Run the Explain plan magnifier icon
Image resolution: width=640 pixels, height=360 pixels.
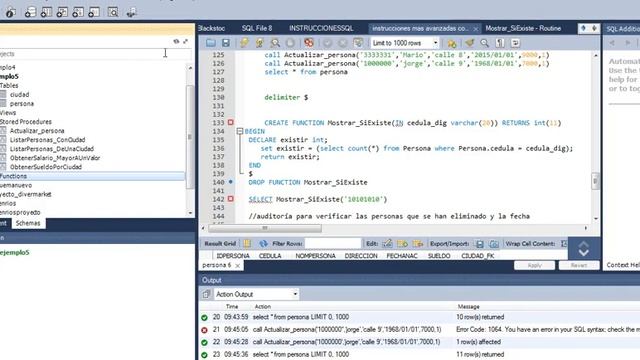click(275, 43)
